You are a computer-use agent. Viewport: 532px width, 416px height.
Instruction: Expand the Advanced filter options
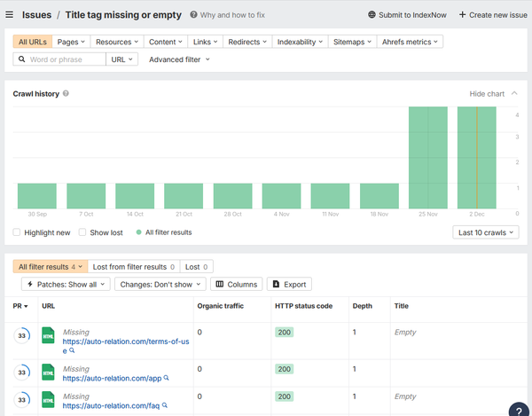pos(179,59)
